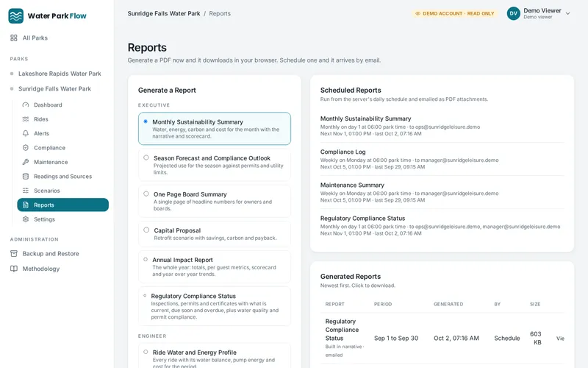The image size is (588, 368).
Task: Click the 'Schedule' cell in generated reports
Action: pos(507,339)
